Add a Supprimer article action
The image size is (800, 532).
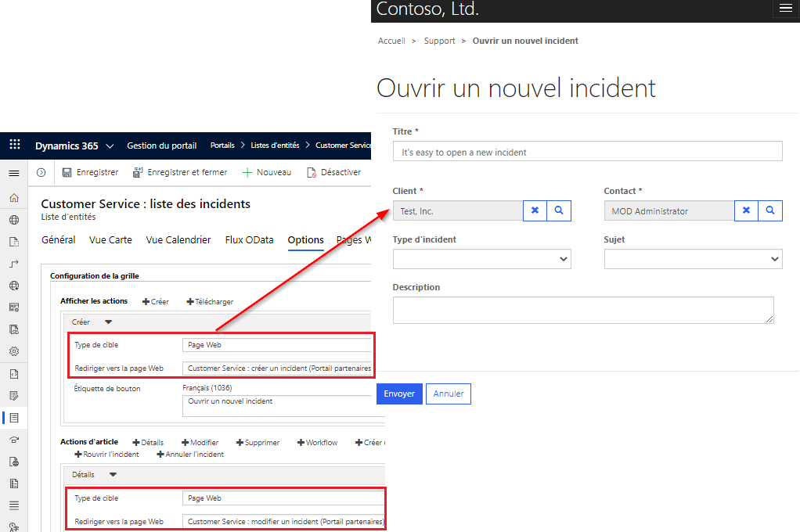(258, 442)
